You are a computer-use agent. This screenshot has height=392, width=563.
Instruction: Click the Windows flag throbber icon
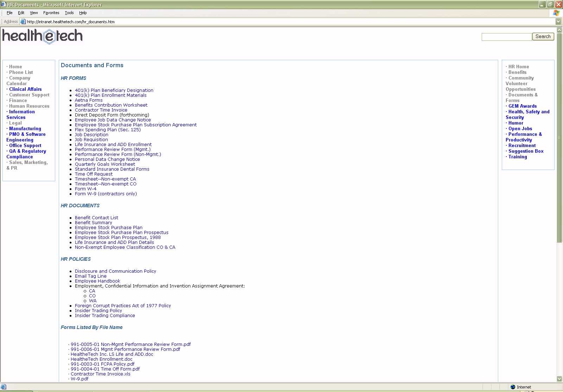click(556, 13)
